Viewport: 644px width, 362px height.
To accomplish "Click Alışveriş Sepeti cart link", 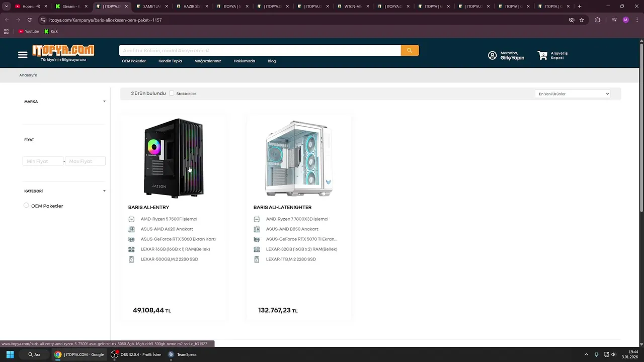I will [x=559, y=55].
